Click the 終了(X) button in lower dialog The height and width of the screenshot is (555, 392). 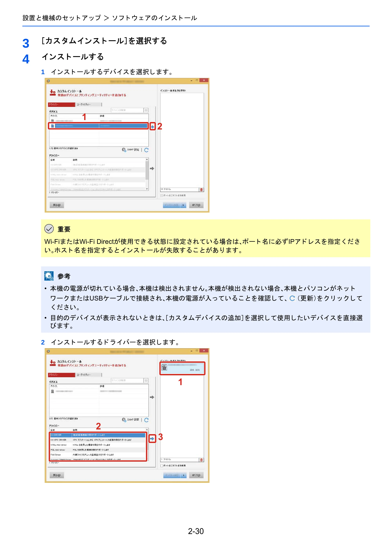pos(196,475)
